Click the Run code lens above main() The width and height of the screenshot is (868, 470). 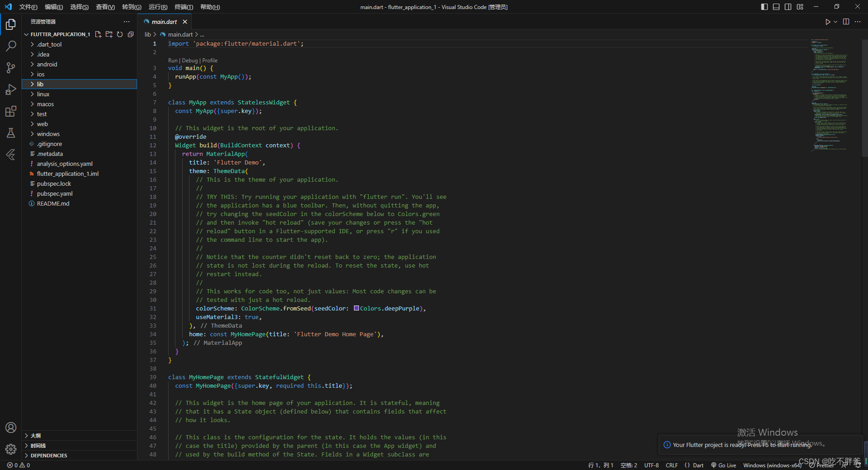tap(173, 61)
